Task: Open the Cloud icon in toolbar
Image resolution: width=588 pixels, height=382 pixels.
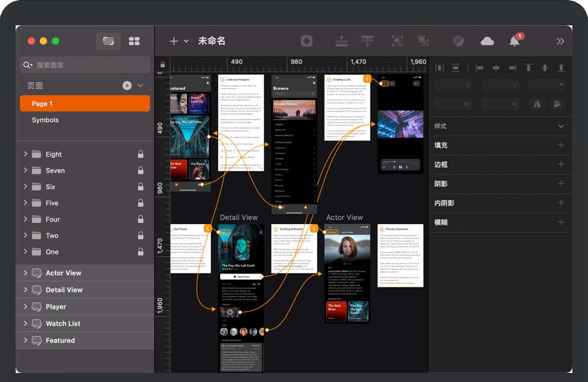Action: (487, 41)
